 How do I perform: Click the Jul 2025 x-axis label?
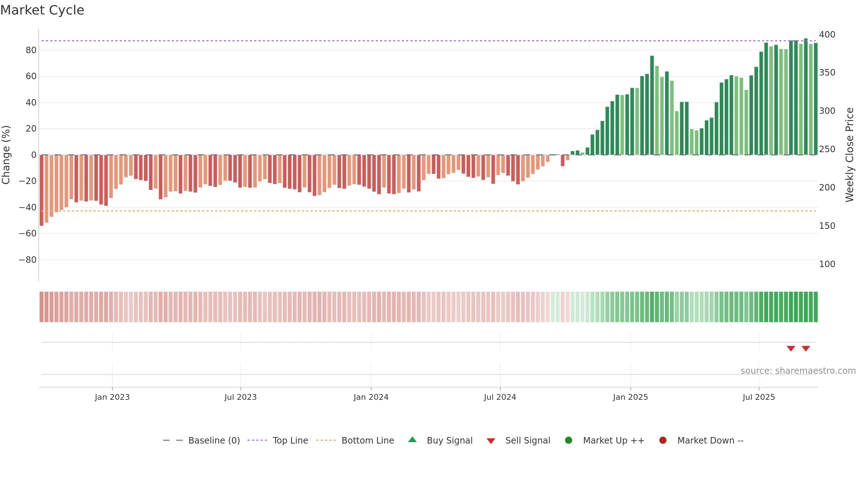coord(759,397)
